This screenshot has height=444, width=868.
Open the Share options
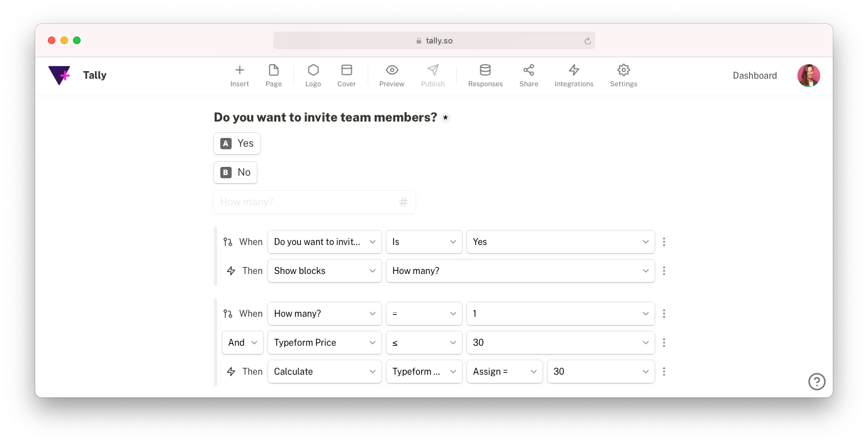[x=529, y=76]
